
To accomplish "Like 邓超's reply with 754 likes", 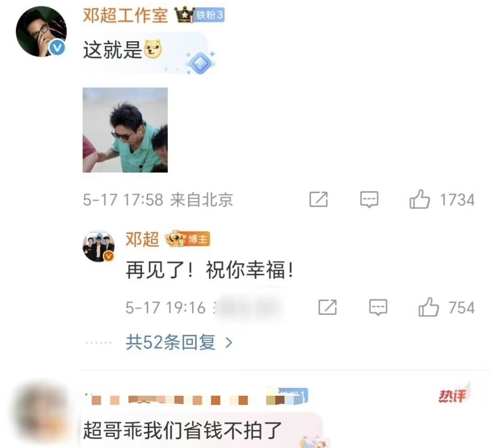I will (x=429, y=307).
